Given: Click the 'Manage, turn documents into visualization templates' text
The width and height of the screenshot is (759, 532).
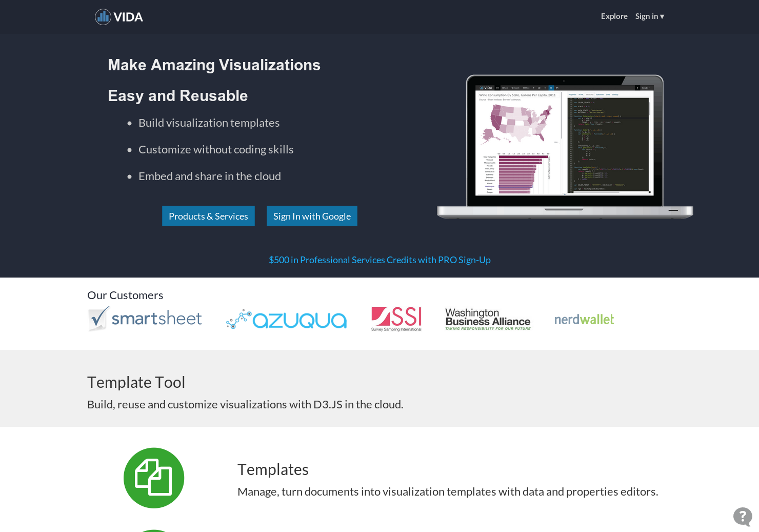Looking at the screenshot, I should pos(448,491).
